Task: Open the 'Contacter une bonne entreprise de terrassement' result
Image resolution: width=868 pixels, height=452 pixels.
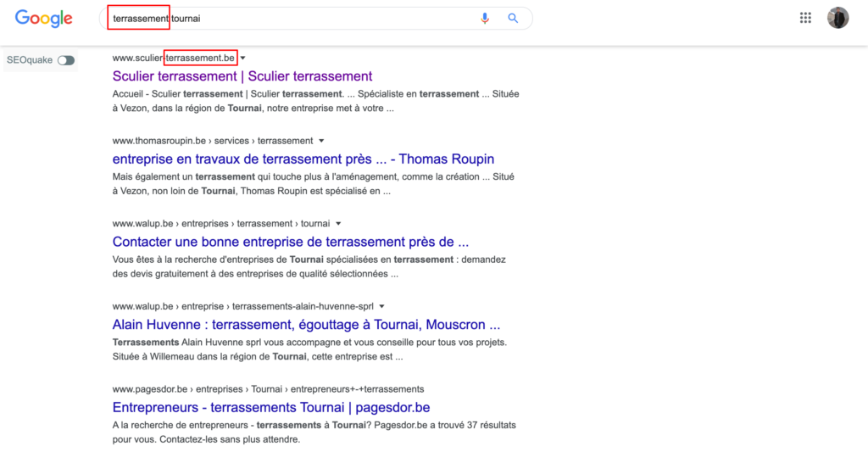Action: [291, 242]
